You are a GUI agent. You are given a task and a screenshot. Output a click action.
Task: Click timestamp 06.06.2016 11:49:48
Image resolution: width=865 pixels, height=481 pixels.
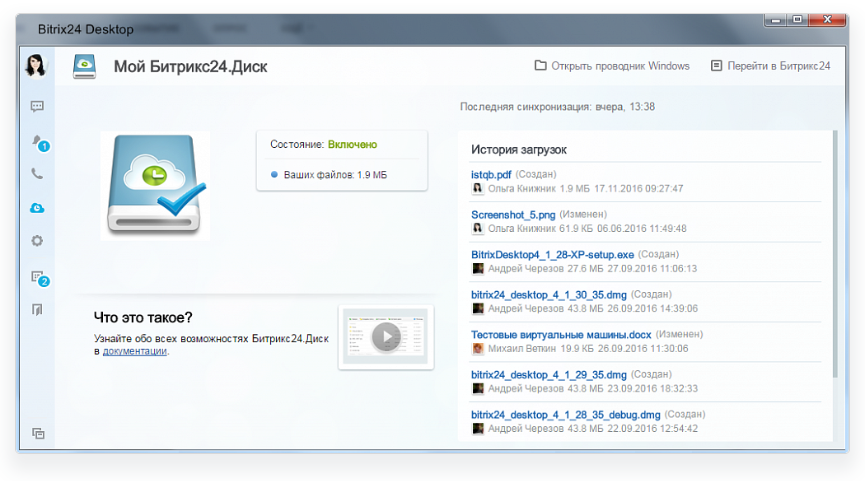(x=642, y=228)
